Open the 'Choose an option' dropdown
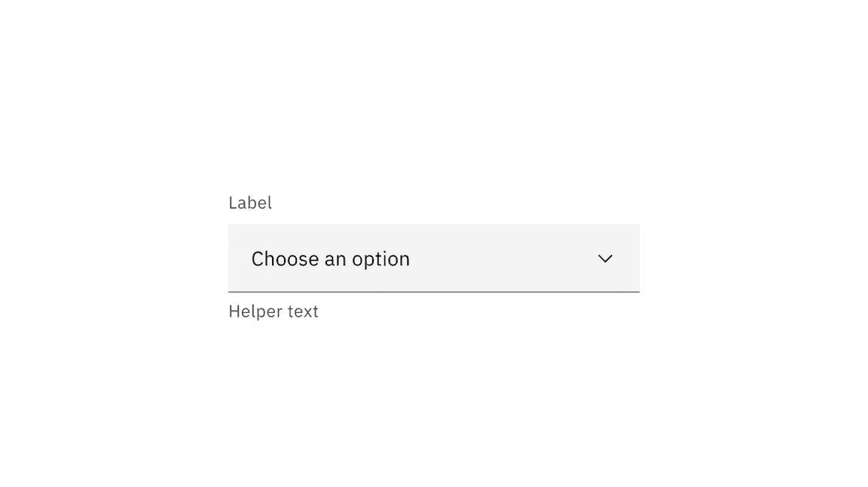This screenshot has width=868, height=487. (x=433, y=258)
